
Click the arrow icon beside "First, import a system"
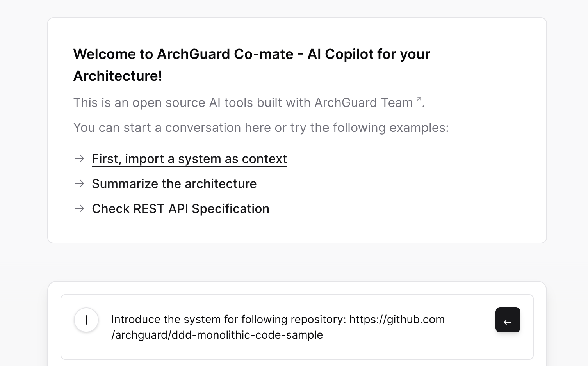point(79,158)
